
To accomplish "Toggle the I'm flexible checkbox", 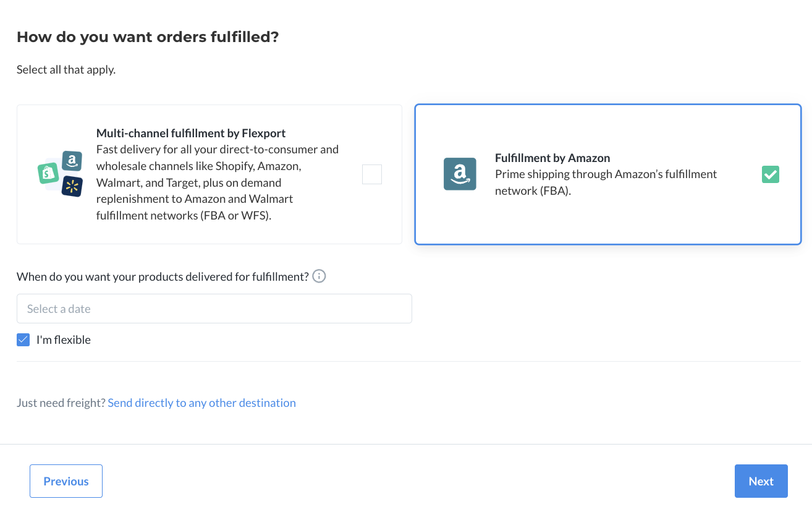I will point(23,339).
